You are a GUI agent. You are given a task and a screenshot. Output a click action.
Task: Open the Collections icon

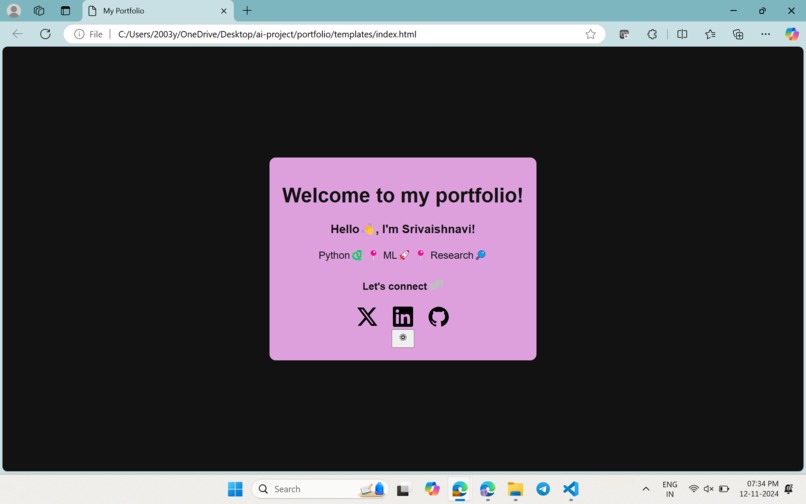tap(738, 34)
